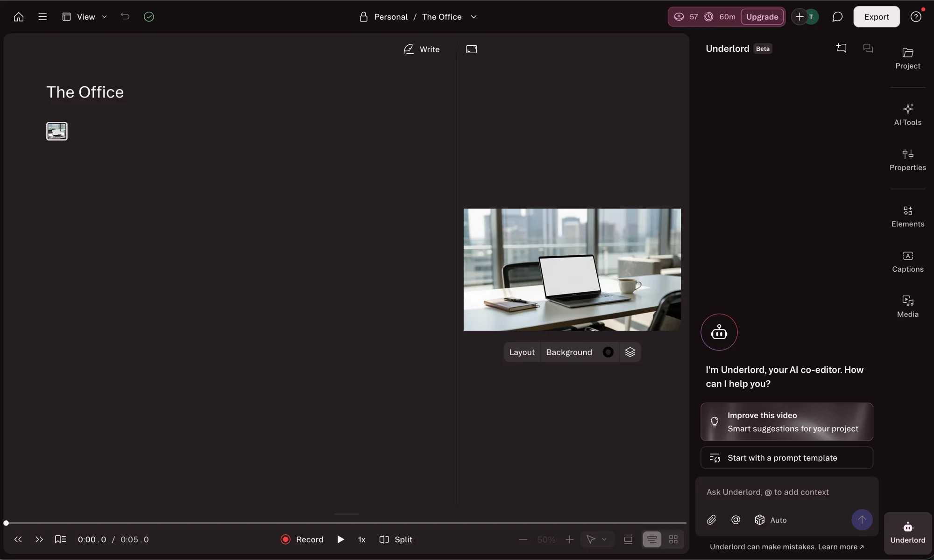Viewport: 934px width, 560px height.
Task: Focus the Ask Underlord input field
Action: click(787, 492)
